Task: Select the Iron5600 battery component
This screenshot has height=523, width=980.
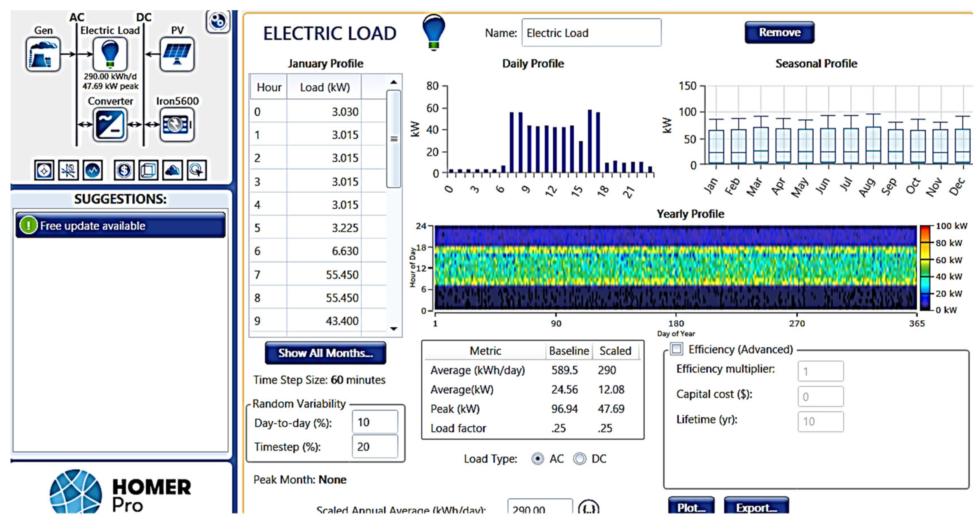Action: coord(177,125)
